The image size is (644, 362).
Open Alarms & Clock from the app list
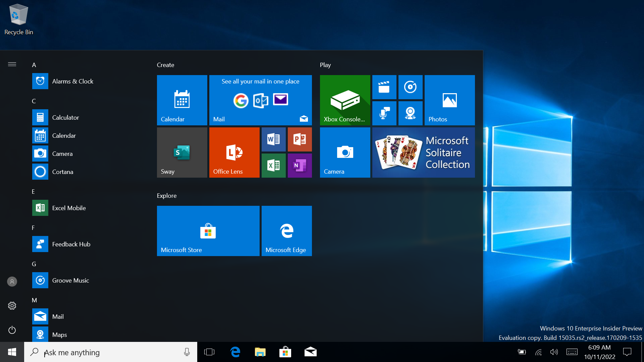pos(72,81)
